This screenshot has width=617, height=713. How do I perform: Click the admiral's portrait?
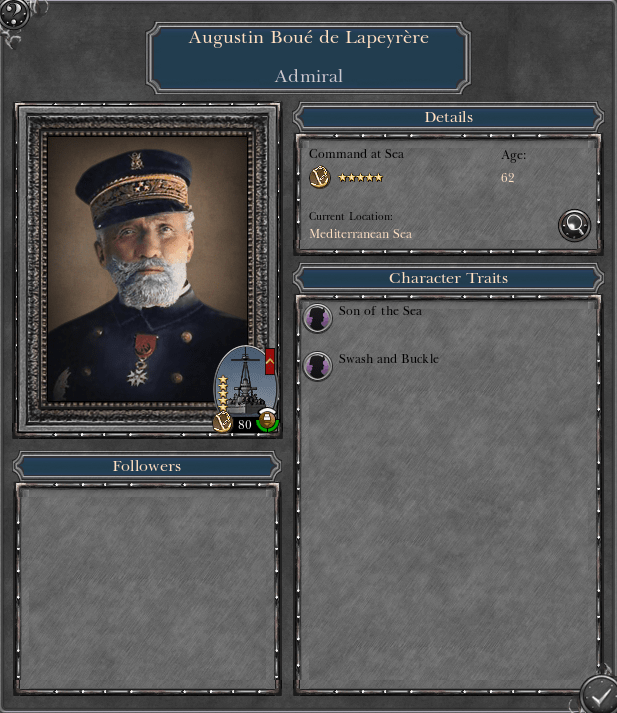(147, 268)
